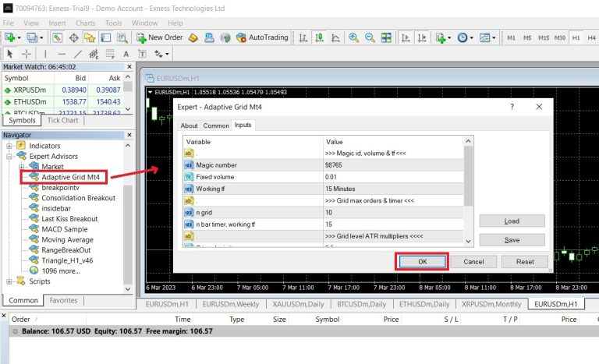599x364 pixels.
Task: Click the dialog help question mark
Action: click(512, 107)
